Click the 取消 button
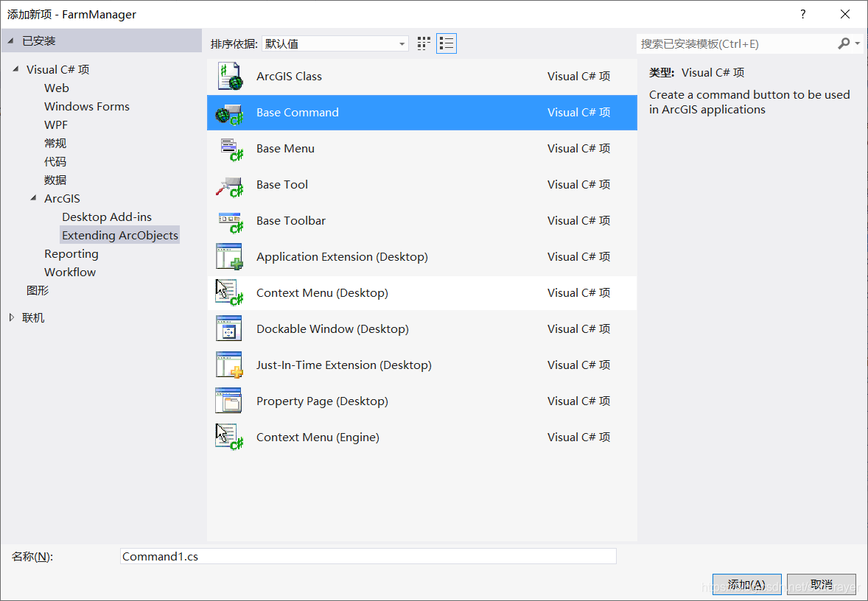The width and height of the screenshot is (868, 601). [822, 584]
